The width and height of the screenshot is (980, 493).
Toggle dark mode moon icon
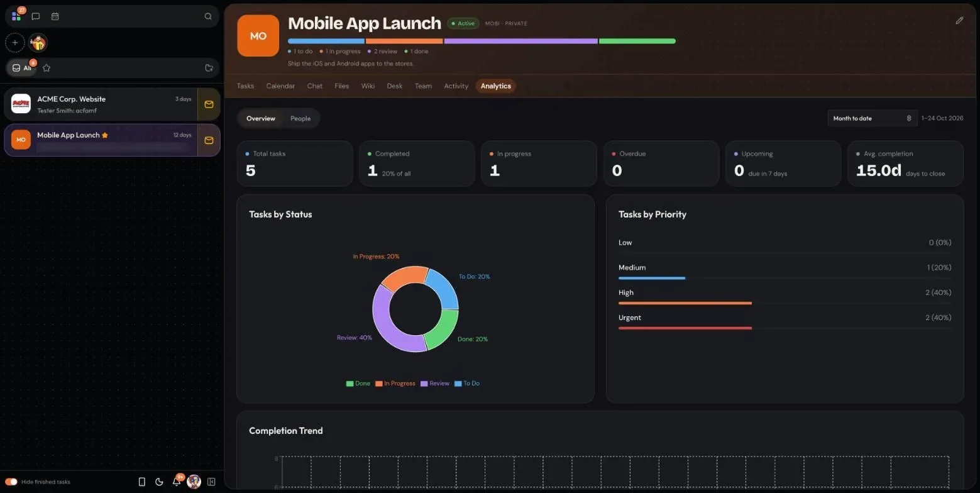point(159,482)
